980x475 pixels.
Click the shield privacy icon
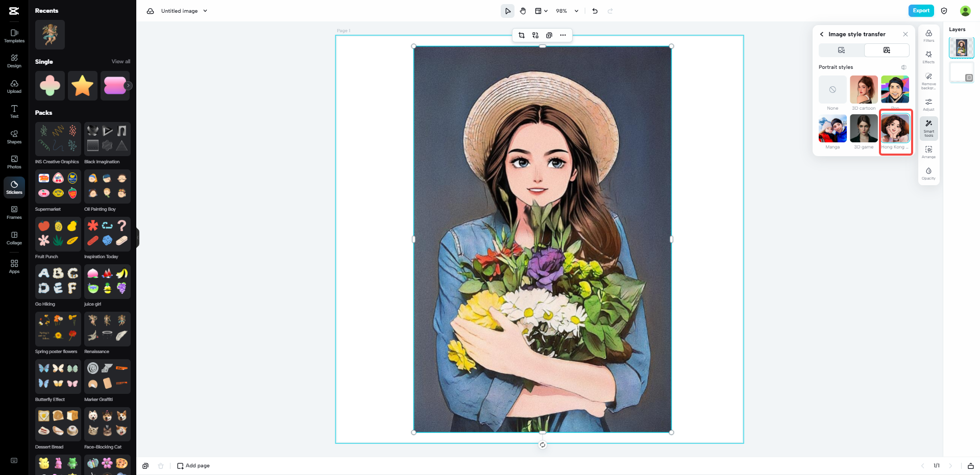(944, 11)
